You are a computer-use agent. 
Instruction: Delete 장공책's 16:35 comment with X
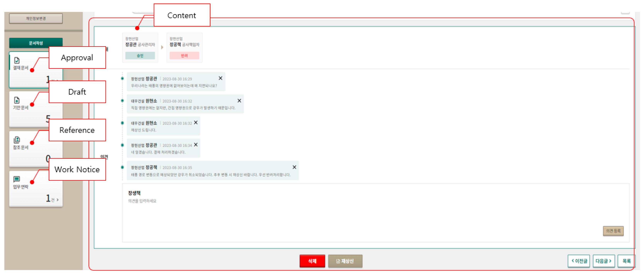pyautogui.click(x=294, y=167)
